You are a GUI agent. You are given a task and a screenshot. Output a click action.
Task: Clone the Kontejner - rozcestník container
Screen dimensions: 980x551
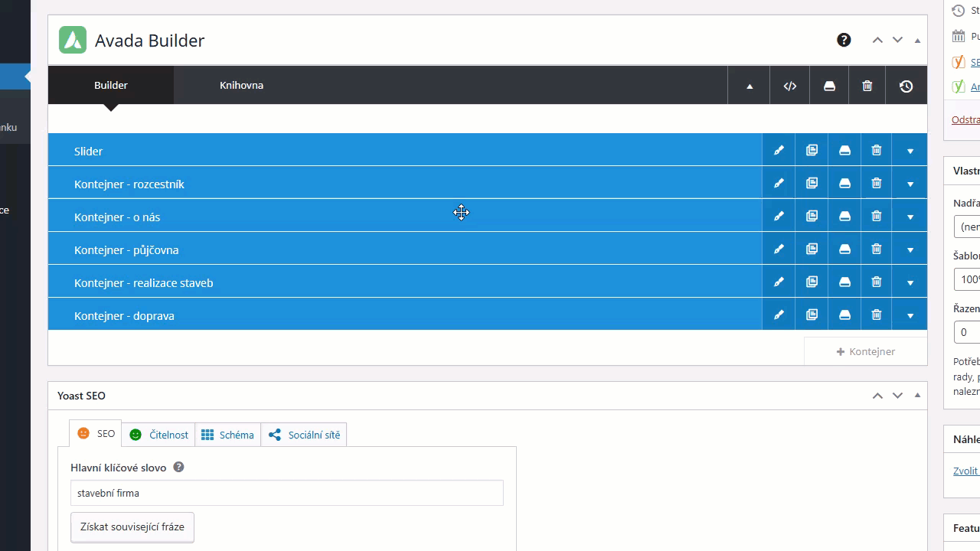pos(812,184)
